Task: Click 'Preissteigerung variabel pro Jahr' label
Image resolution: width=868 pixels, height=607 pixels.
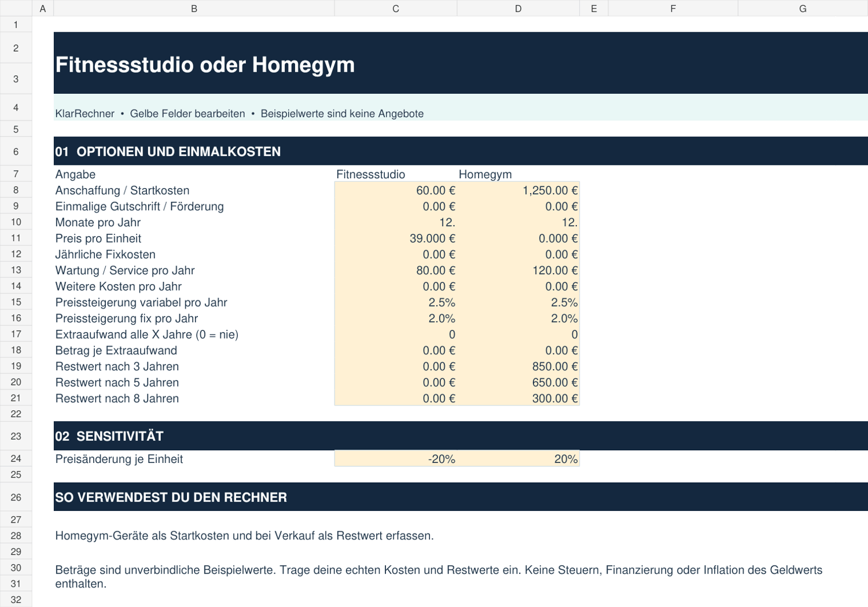Action: 141,302
